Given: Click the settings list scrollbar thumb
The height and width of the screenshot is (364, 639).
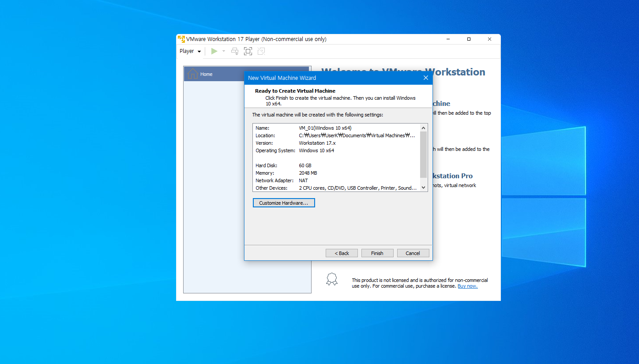Looking at the screenshot, I should point(424,154).
